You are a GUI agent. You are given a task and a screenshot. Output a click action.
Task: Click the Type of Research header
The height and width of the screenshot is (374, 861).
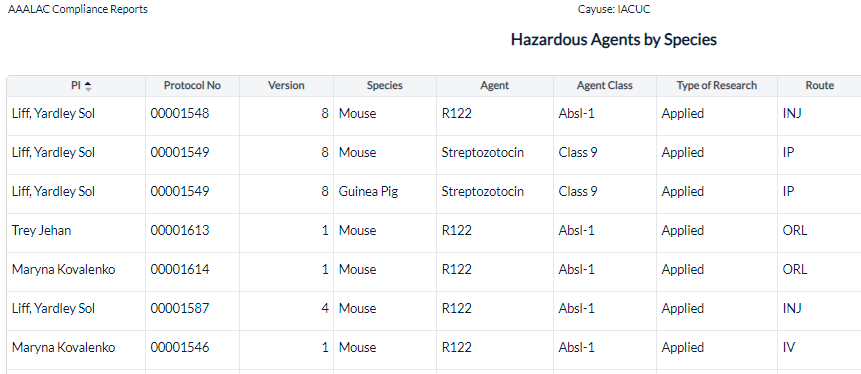coord(717,86)
